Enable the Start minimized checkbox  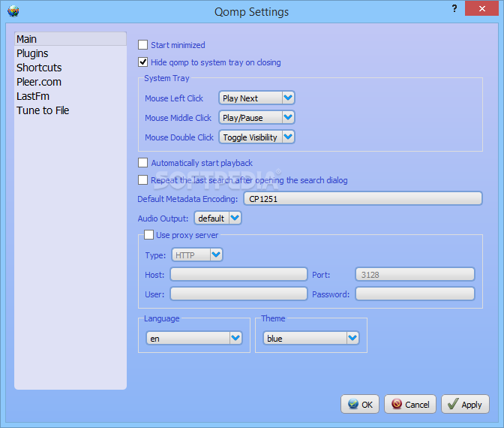click(142, 45)
